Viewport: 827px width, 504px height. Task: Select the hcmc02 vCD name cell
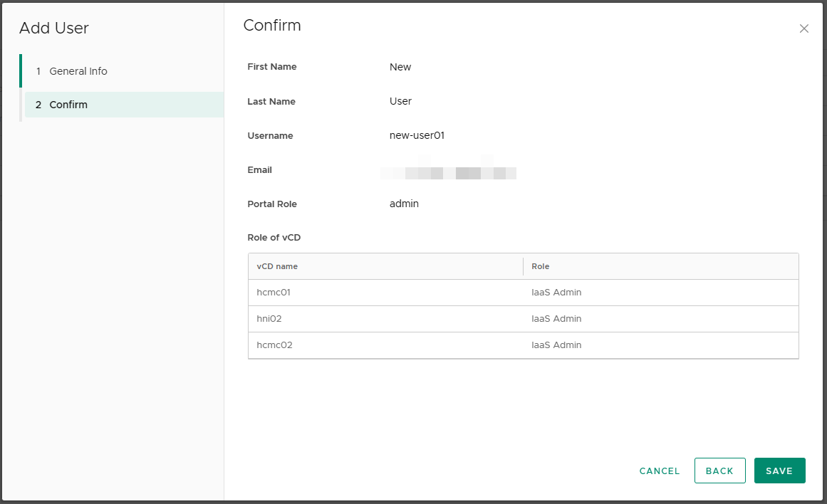[274, 345]
